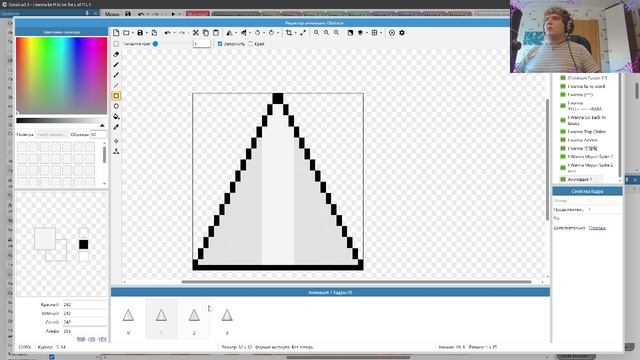Select the Pencil tool
Screen dimensions: 640x360
point(116,64)
